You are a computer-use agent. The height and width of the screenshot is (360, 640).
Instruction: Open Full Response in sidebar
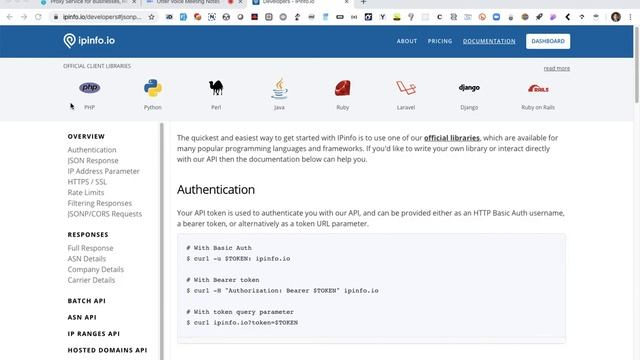click(91, 248)
